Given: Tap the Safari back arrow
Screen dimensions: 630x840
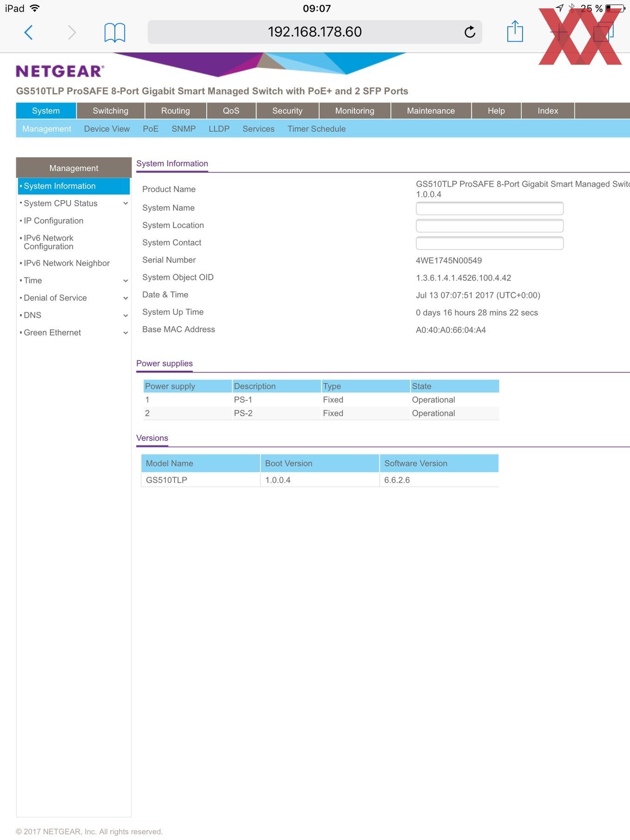Looking at the screenshot, I should click(x=28, y=32).
